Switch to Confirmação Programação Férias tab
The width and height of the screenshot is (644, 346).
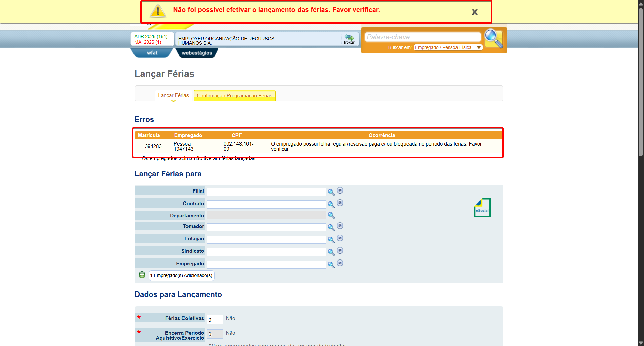pyautogui.click(x=234, y=96)
